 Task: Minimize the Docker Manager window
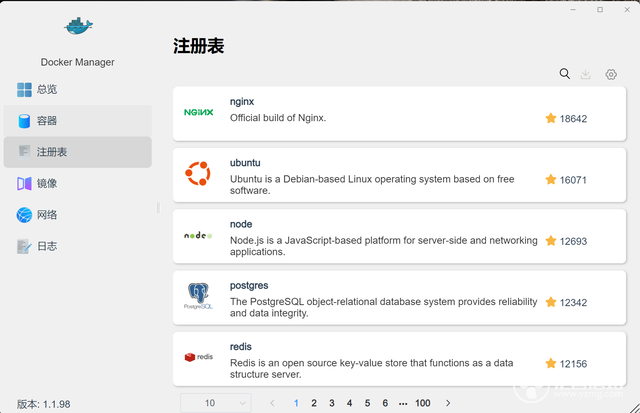pos(573,9)
